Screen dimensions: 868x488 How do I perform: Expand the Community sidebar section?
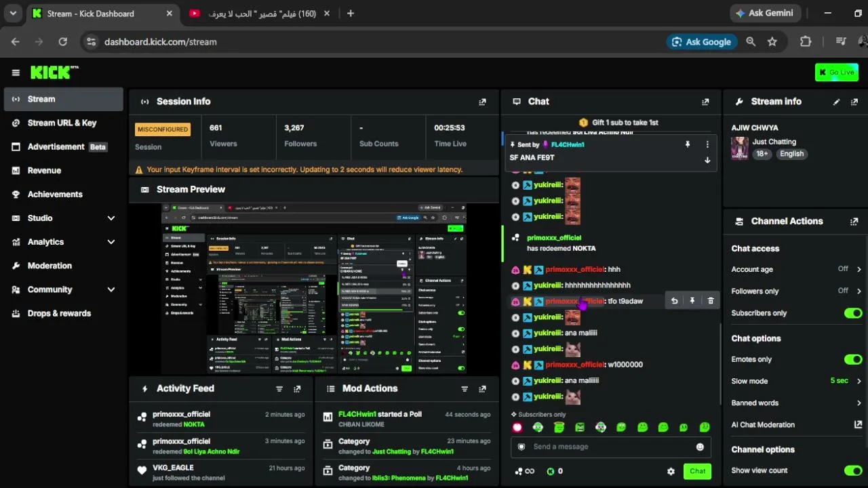click(111, 289)
